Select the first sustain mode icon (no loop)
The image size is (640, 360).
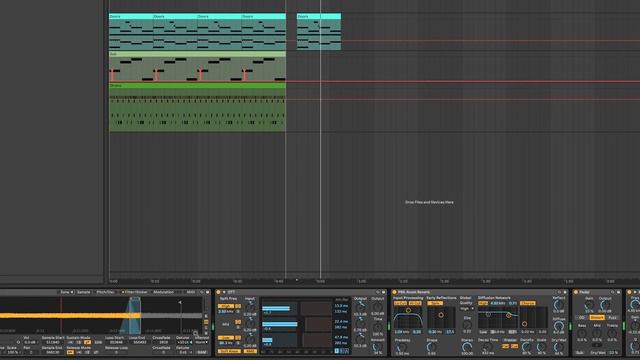[x=71, y=342]
